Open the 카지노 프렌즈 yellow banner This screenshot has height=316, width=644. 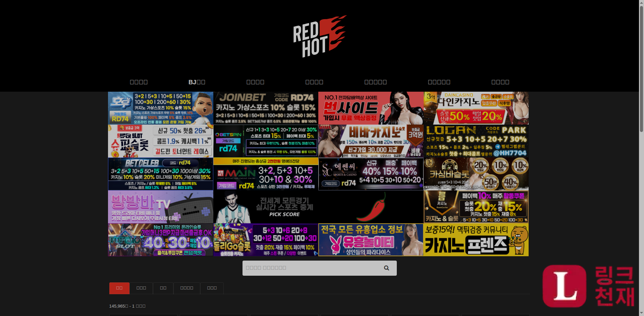pyautogui.click(x=476, y=240)
